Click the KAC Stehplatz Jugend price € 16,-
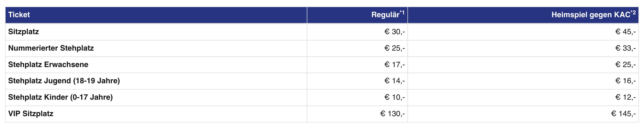This screenshot has width=644, height=125. point(625,81)
